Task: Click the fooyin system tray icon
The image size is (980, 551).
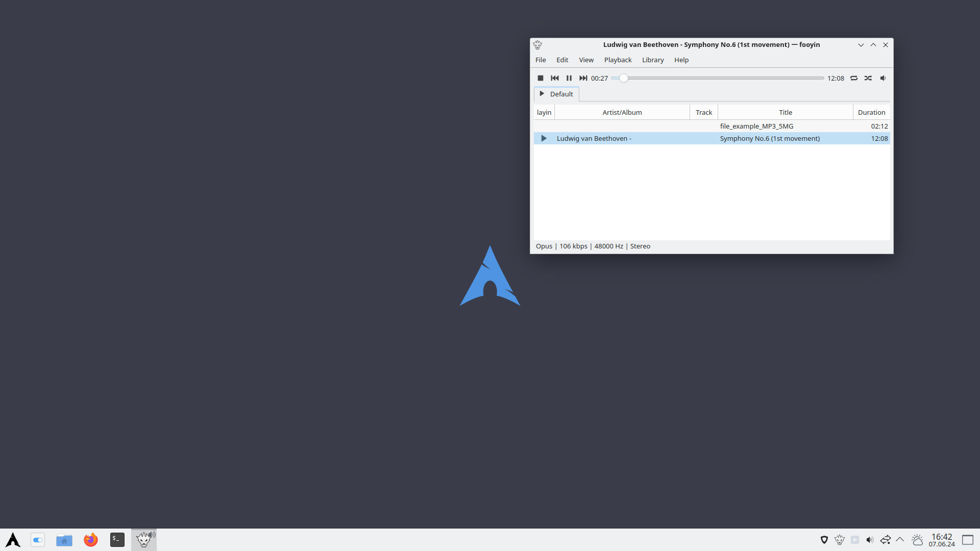Action: coord(840,540)
